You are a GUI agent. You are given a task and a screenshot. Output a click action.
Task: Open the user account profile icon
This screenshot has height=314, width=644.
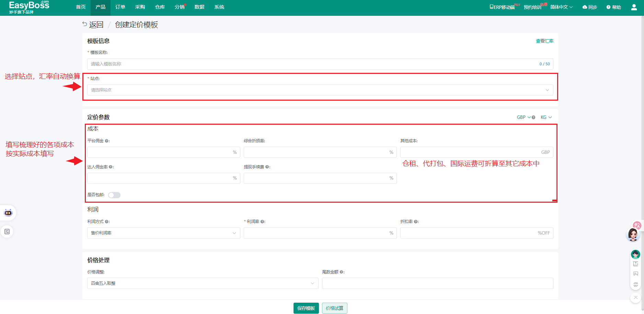click(634, 7)
